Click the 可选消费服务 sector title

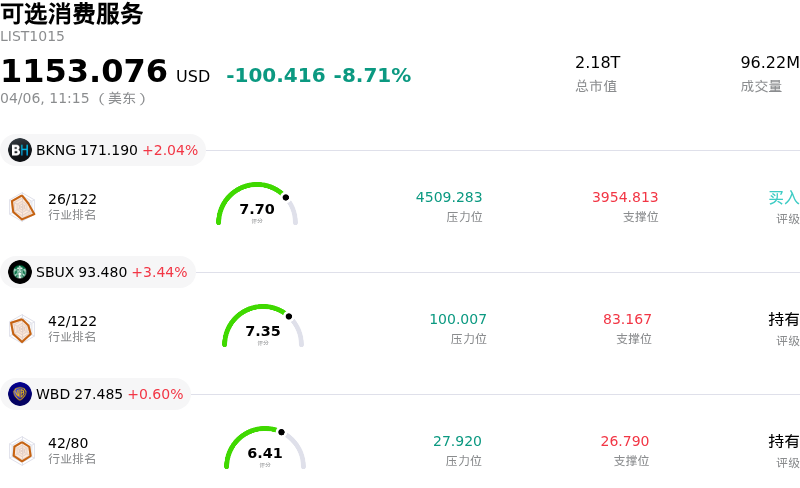(72, 14)
